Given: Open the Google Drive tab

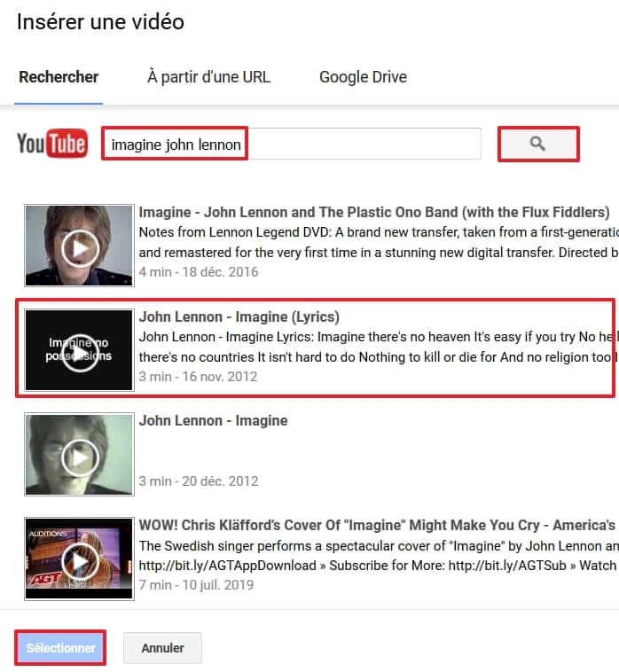Looking at the screenshot, I should [363, 77].
